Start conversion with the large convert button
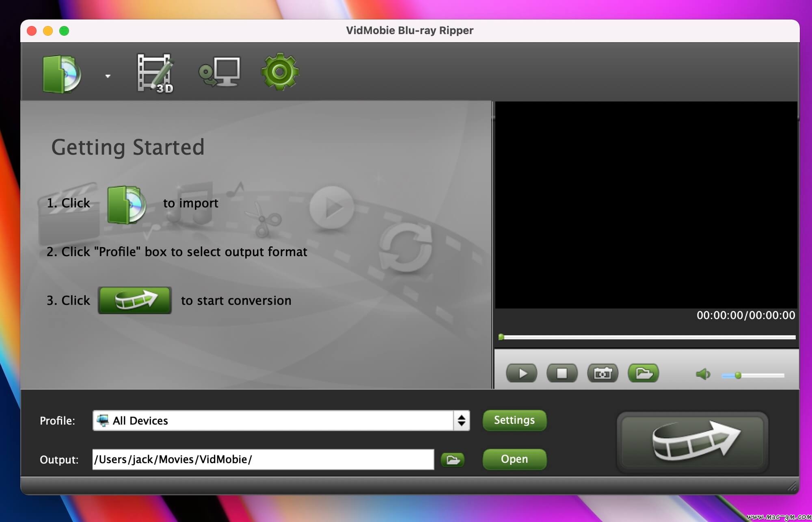The height and width of the screenshot is (522, 812). click(693, 442)
